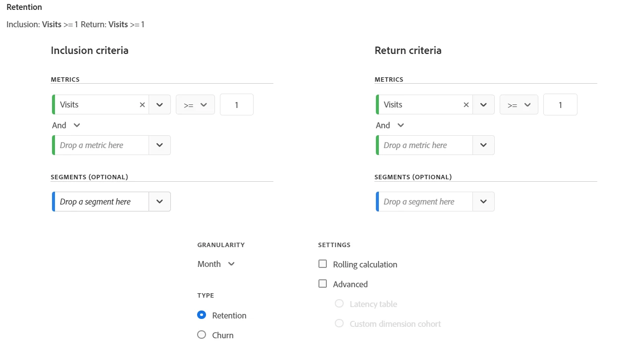Change Return criteria >= operator

(519, 105)
